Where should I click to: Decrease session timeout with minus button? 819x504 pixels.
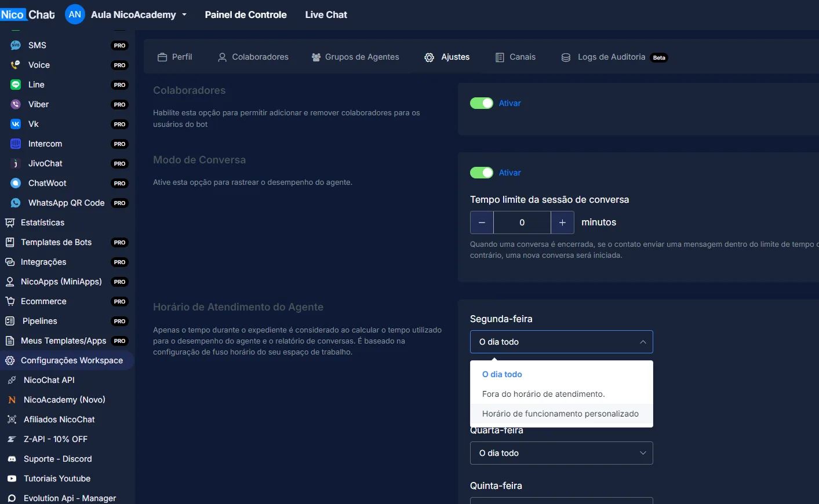(482, 222)
